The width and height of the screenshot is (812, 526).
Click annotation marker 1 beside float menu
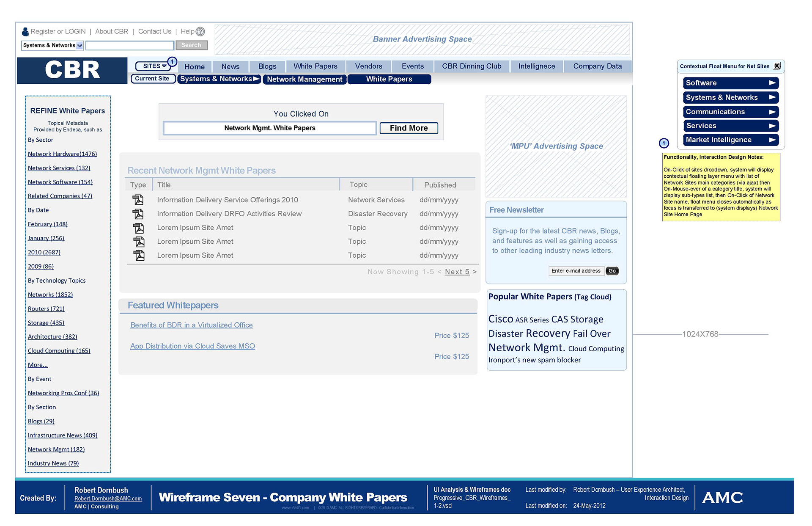(x=664, y=143)
